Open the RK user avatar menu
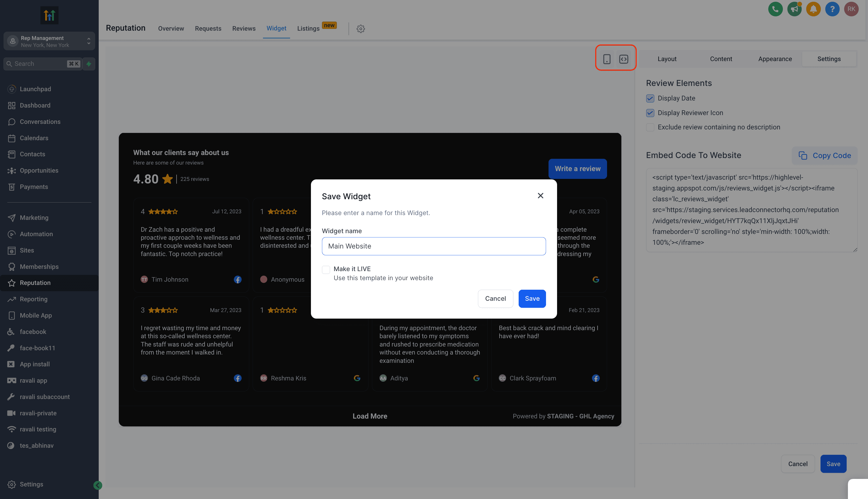The image size is (868, 499). click(x=851, y=9)
